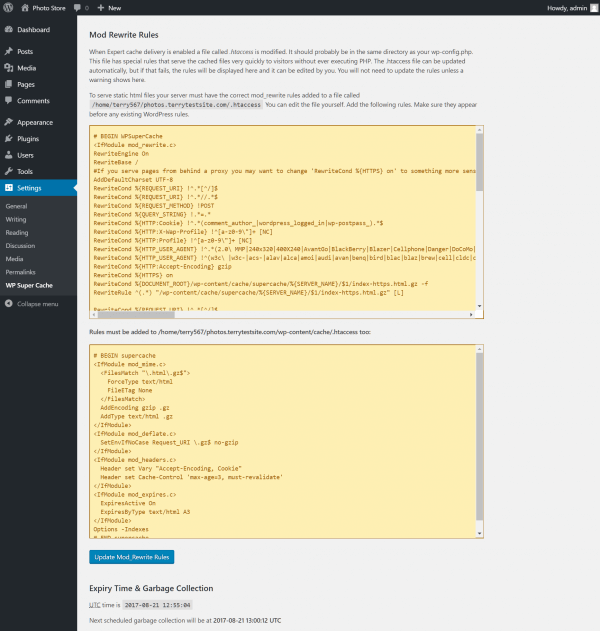Open the admin avatar icon

click(594, 8)
